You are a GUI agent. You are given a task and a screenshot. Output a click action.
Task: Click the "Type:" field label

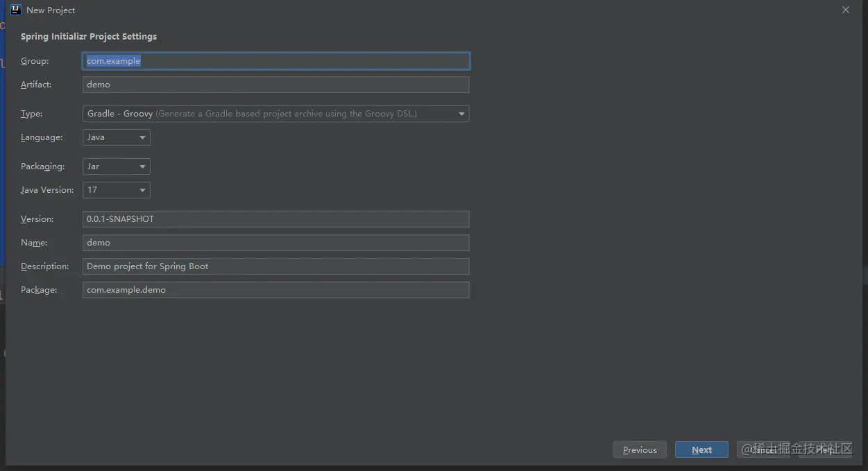coord(32,114)
